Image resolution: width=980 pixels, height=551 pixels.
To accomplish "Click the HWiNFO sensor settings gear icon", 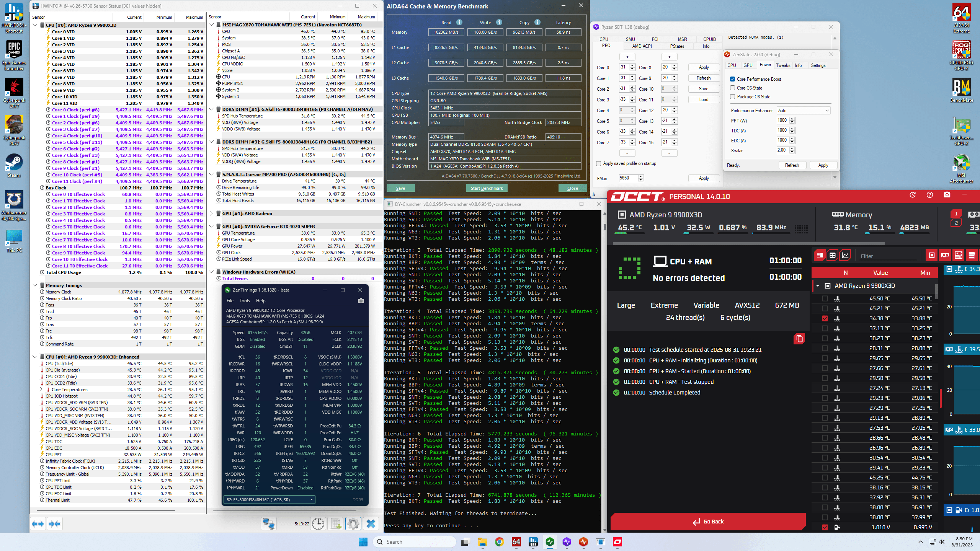I will 353,523.
